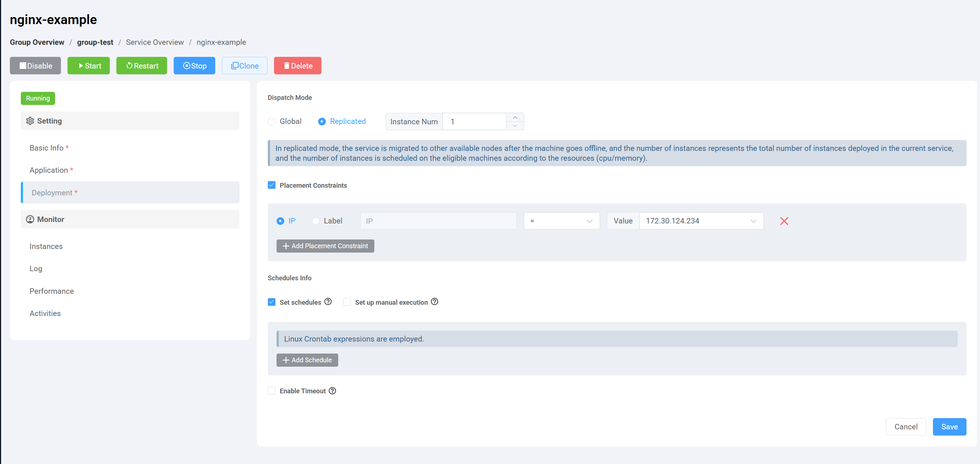Click the Monitor dashboard icon
The image size is (980, 464).
(x=30, y=219)
